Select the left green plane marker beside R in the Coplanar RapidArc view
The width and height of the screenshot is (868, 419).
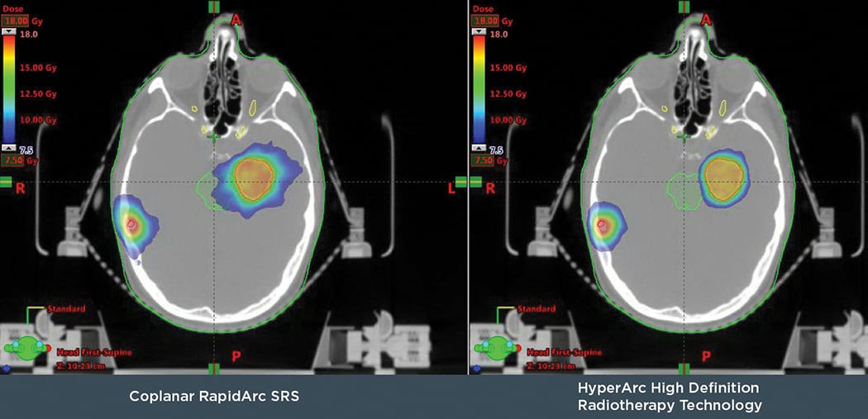tap(5, 182)
